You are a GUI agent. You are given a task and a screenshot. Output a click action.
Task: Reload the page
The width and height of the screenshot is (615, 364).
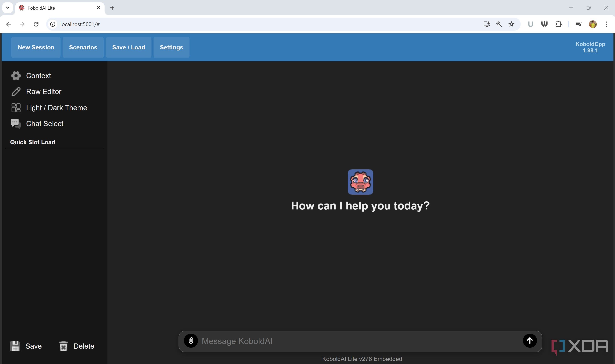pyautogui.click(x=36, y=24)
